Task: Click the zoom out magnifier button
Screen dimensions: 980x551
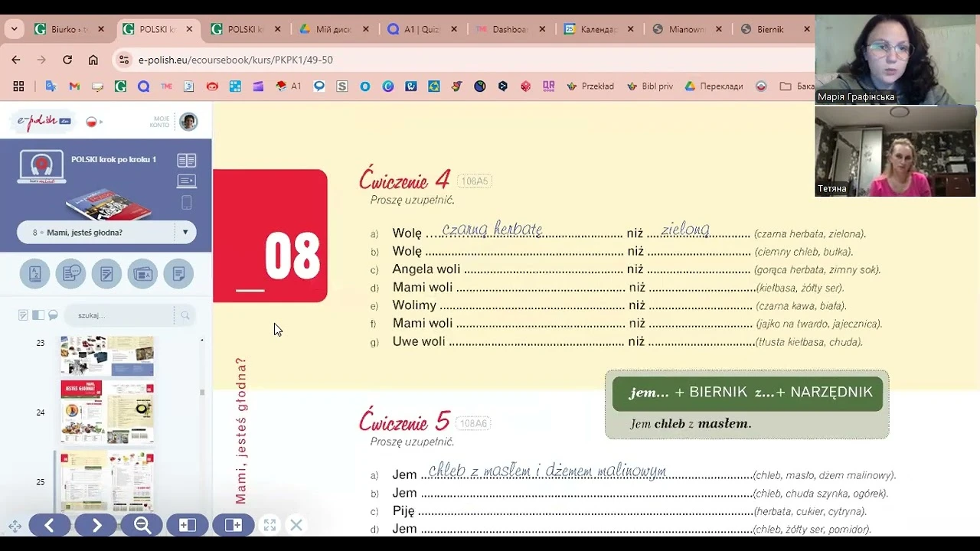Action: tap(142, 525)
